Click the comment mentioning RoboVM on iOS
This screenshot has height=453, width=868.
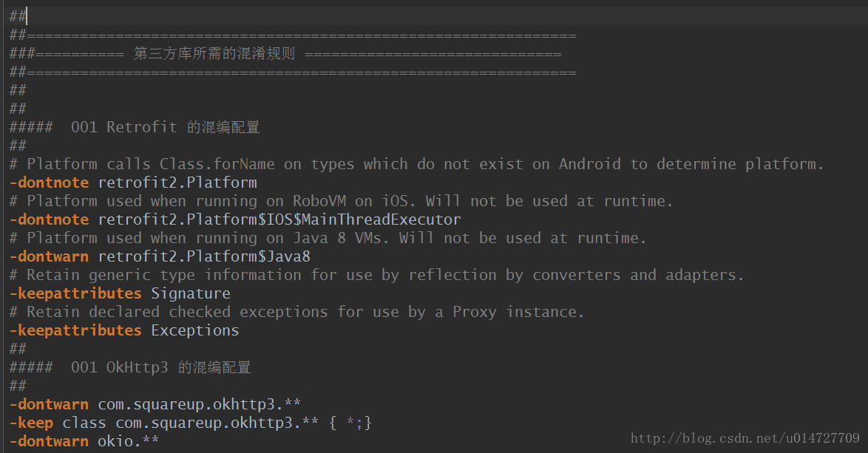click(342, 201)
